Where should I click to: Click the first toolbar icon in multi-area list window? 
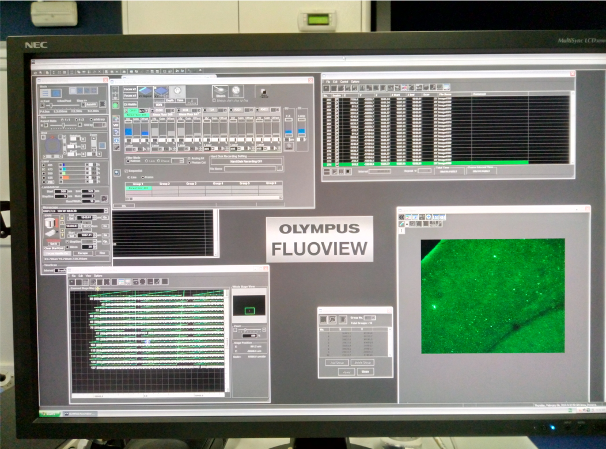point(327,88)
